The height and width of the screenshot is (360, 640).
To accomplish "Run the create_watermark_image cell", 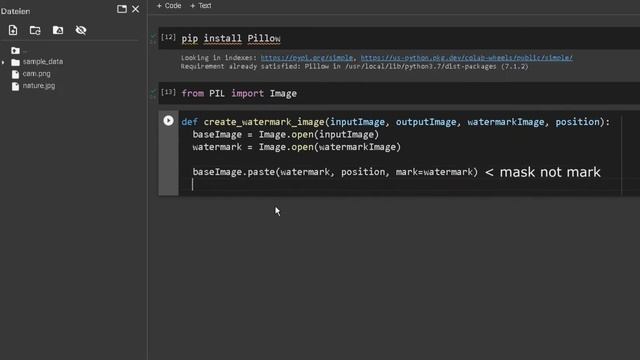I will (168, 120).
